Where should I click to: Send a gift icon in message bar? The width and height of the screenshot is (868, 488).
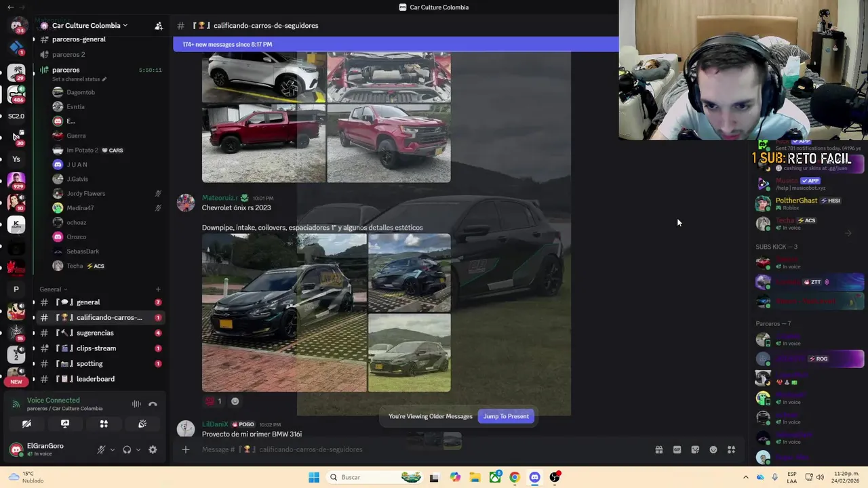[x=658, y=449]
